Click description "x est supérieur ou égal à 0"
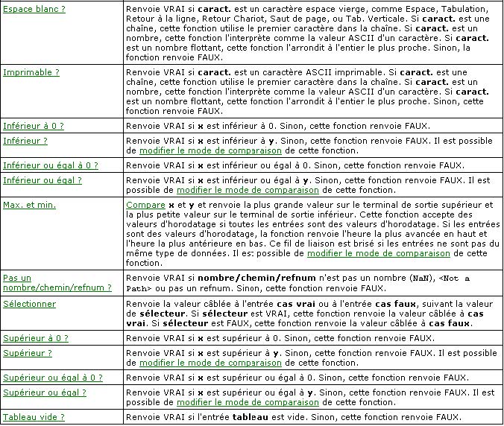 click(256, 378)
